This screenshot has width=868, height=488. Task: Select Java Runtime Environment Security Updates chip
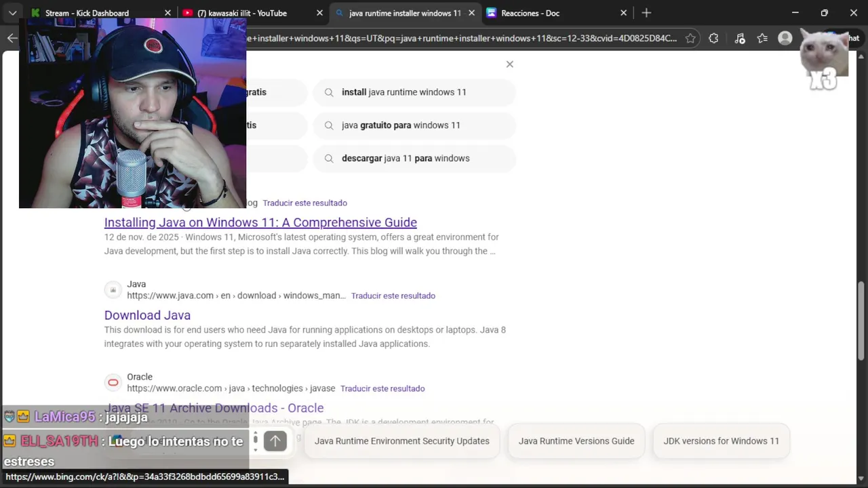pos(401,441)
